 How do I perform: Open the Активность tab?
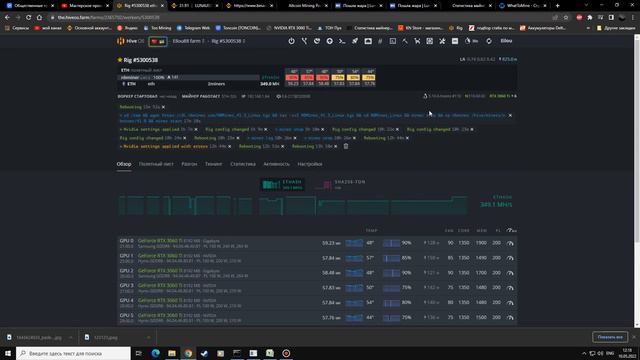[276, 164]
